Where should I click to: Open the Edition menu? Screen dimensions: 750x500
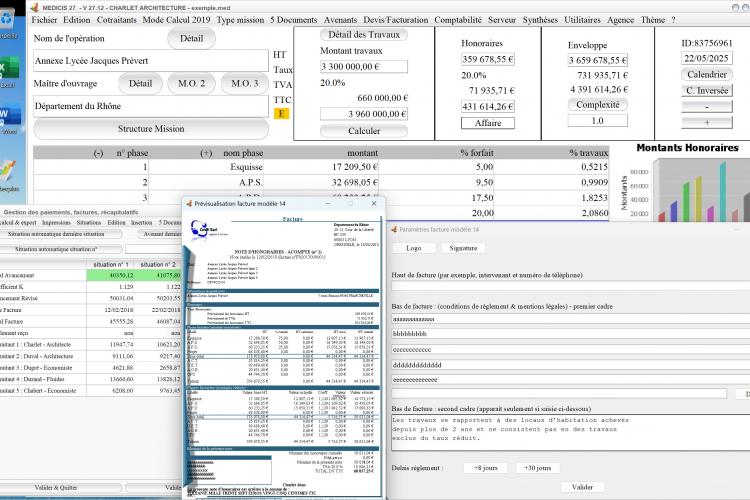(x=77, y=20)
